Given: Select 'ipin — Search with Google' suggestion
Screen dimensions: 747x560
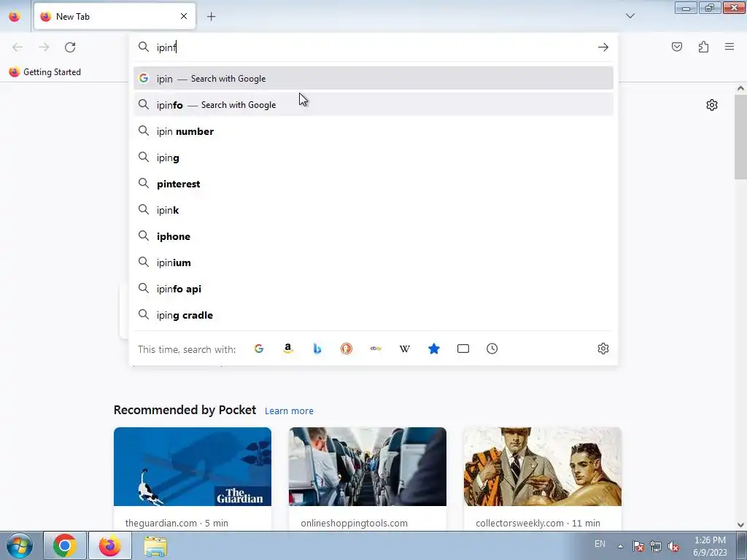Looking at the screenshot, I should click(373, 78).
